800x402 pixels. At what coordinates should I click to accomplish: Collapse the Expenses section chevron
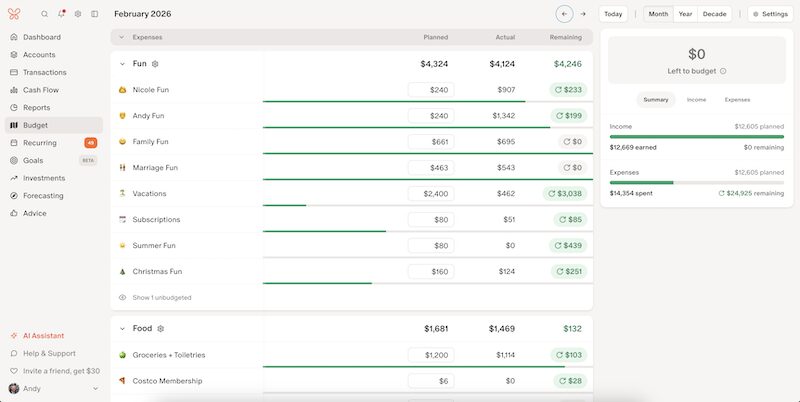pos(121,37)
